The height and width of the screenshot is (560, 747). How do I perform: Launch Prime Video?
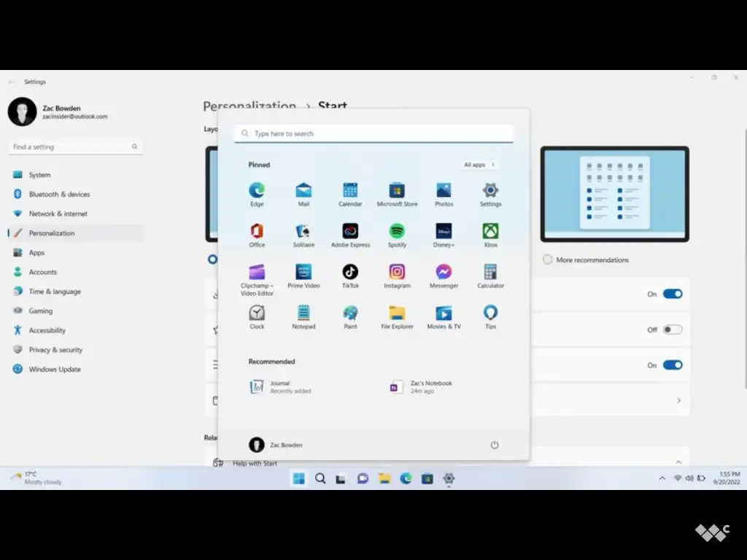[x=303, y=276]
